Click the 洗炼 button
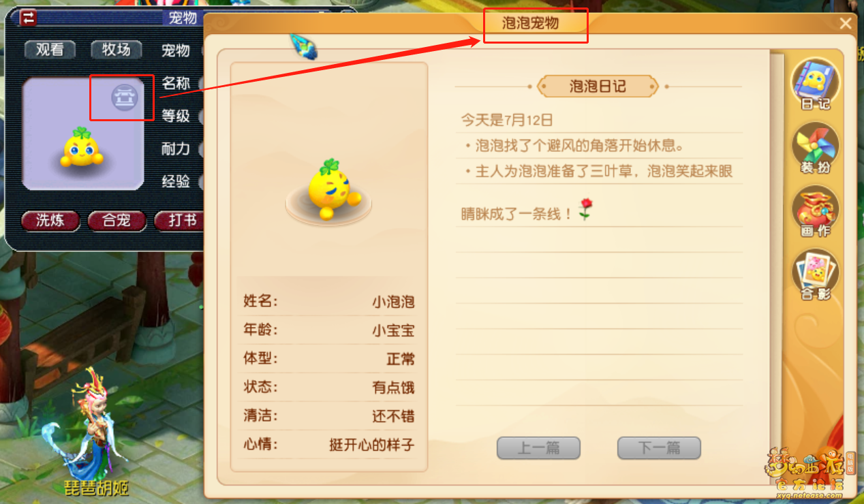 50,221
